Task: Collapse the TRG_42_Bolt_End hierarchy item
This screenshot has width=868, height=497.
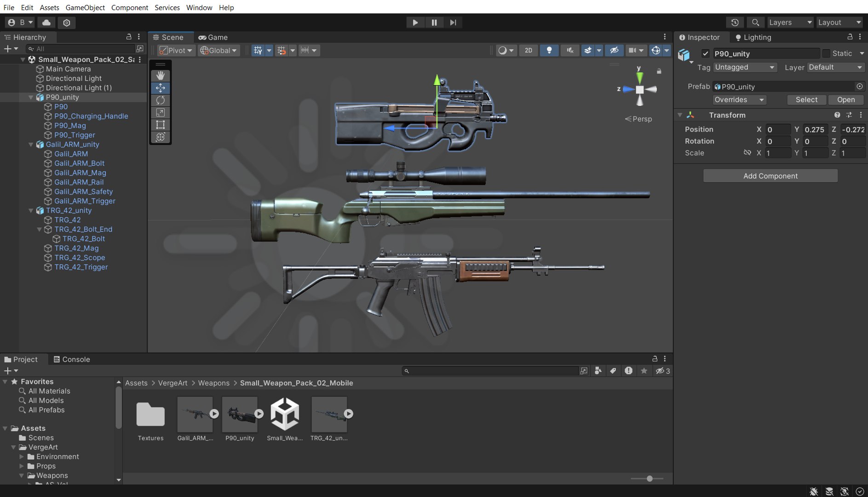Action: point(40,229)
